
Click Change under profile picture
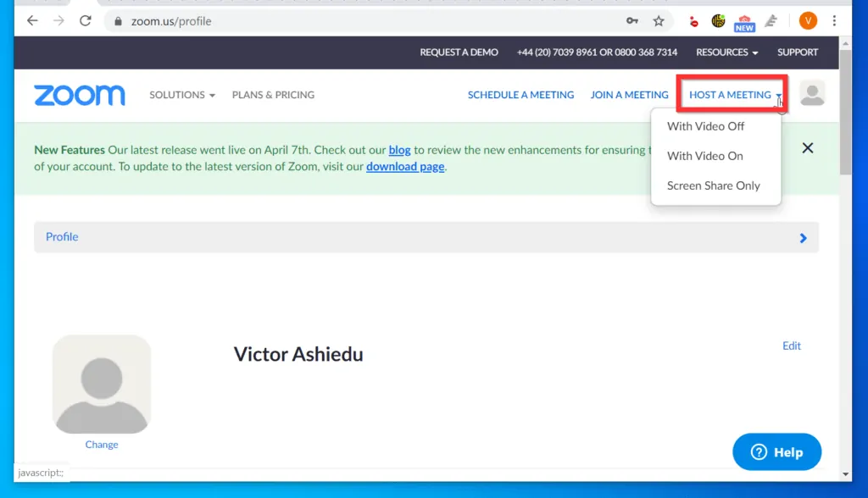pyautogui.click(x=102, y=445)
